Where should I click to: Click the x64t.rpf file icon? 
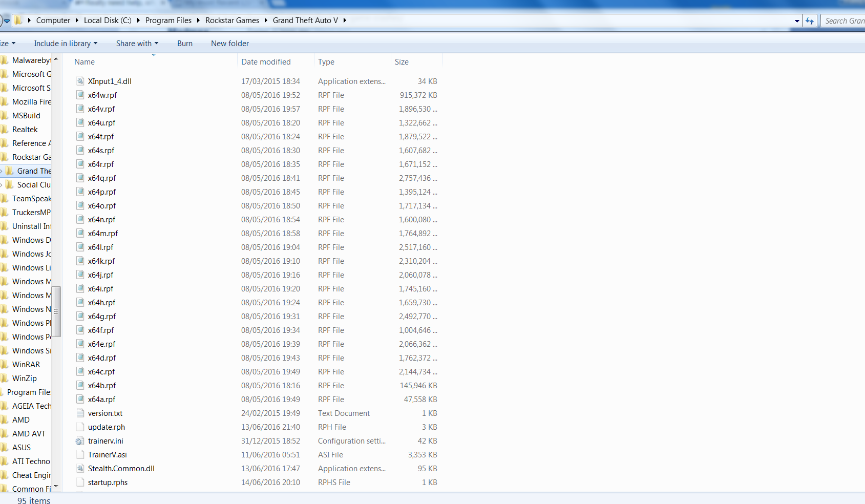80,136
